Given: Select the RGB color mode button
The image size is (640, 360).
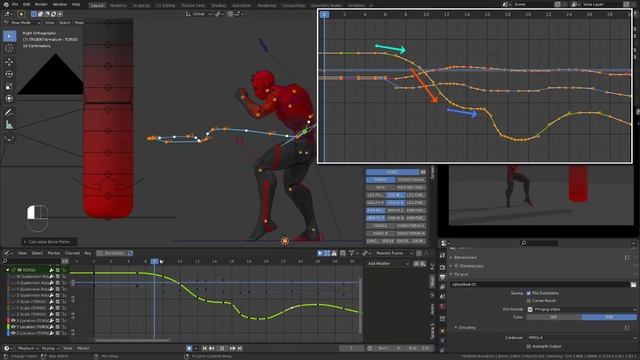Looking at the screenshot, I should (609, 317).
